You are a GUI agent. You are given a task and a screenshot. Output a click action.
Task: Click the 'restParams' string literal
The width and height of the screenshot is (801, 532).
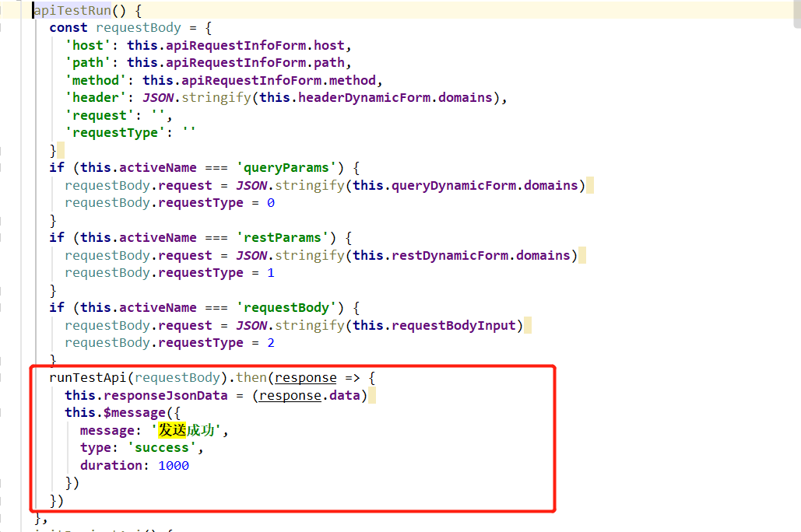click(x=283, y=237)
